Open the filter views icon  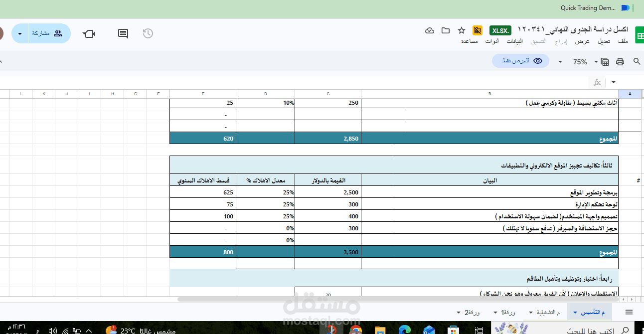[605, 62]
